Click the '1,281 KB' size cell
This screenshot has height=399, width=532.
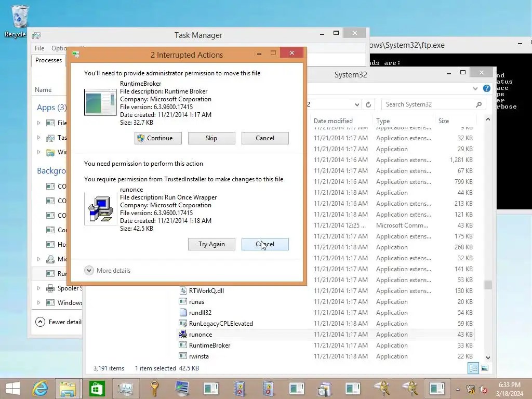[x=461, y=160]
